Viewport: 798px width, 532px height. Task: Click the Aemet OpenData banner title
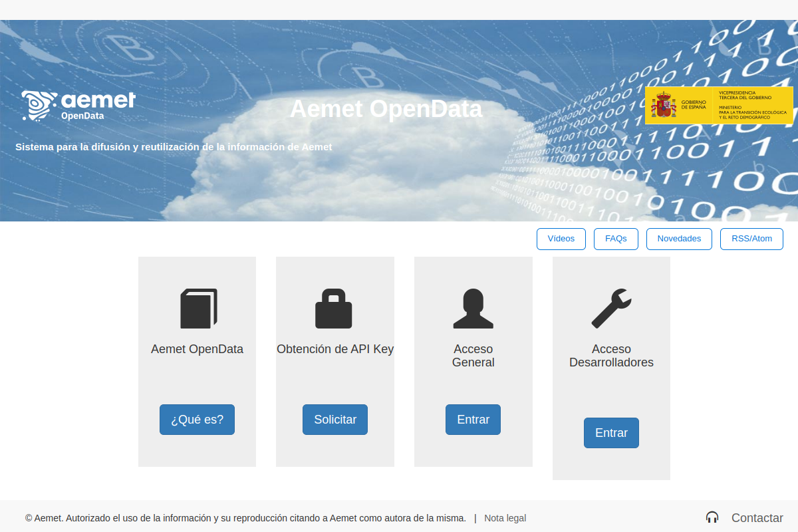point(386,108)
